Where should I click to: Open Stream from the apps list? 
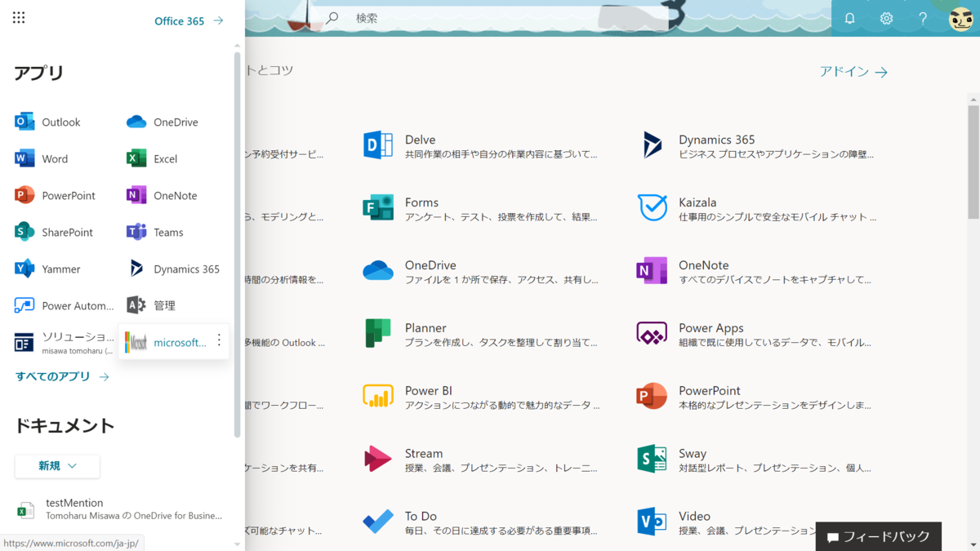480,460
